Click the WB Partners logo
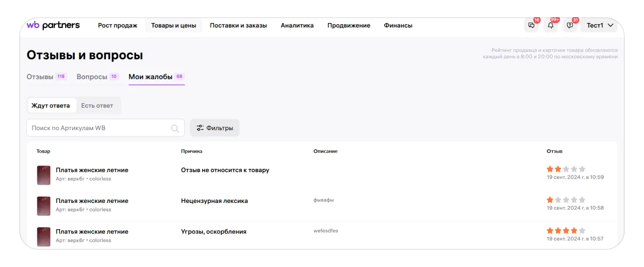This screenshot has height=267, width=644. [x=53, y=25]
